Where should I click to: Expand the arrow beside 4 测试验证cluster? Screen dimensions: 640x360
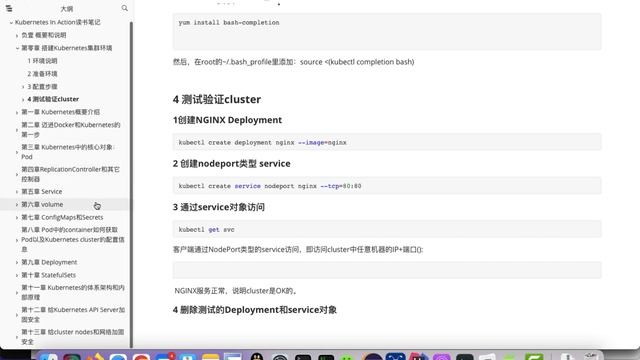[23, 99]
